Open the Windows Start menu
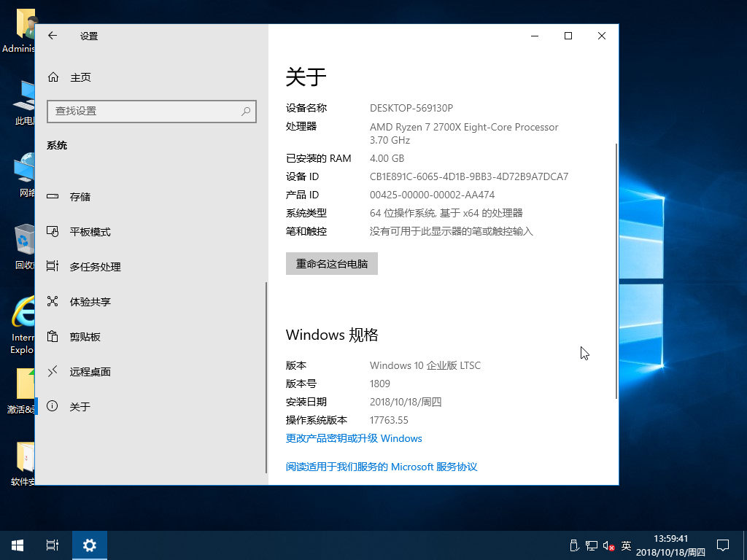Screen dimensions: 747x560 click(18, 545)
